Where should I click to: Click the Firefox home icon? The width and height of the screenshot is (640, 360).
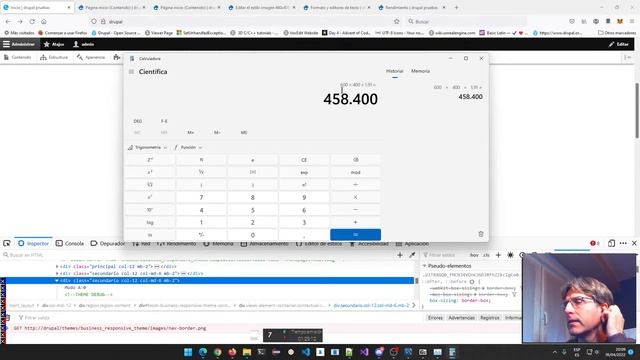click(44, 21)
